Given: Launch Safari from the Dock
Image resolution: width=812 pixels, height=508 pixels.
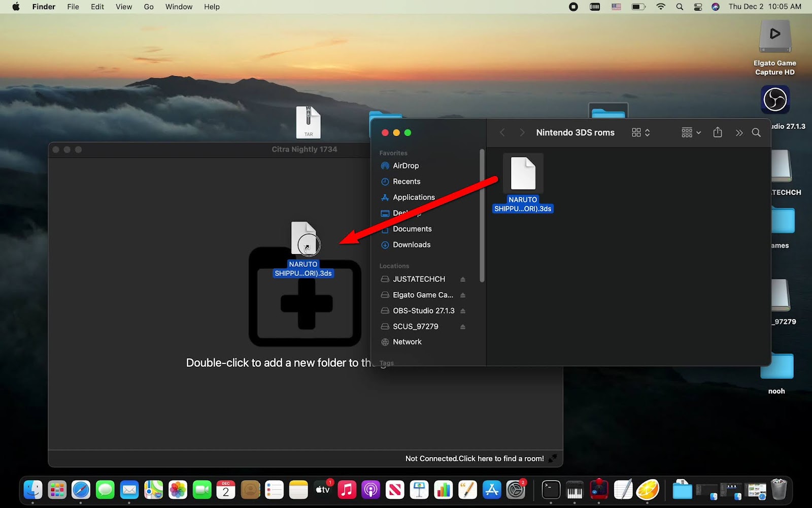Looking at the screenshot, I should pyautogui.click(x=81, y=490).
